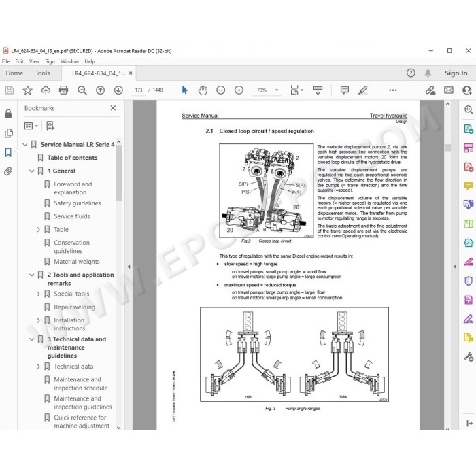Zoom out with the minus icon
The width and height of the screenshot is (476, 476).
pyautogui.click(x=221, y=90)
